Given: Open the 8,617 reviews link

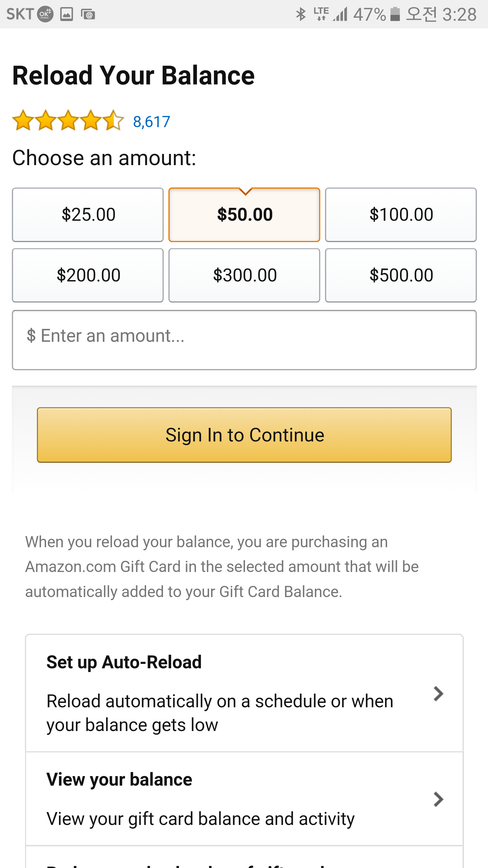Looking at the screenshot, I should coord(151,122).
